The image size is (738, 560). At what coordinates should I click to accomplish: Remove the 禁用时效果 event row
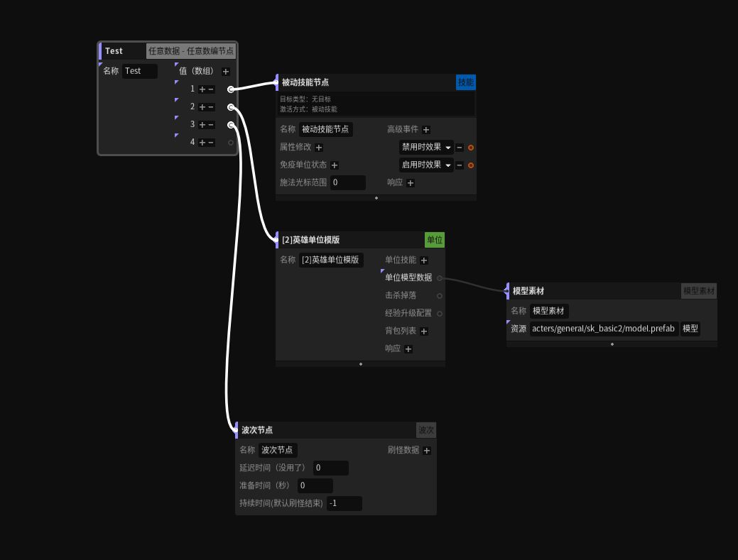tap(460, 148)
